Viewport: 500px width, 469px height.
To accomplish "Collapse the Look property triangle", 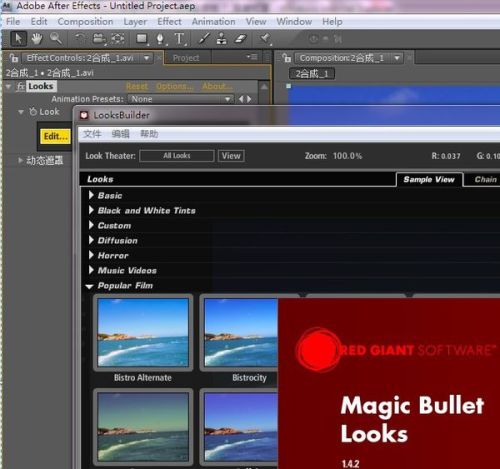I will [21, 112].
